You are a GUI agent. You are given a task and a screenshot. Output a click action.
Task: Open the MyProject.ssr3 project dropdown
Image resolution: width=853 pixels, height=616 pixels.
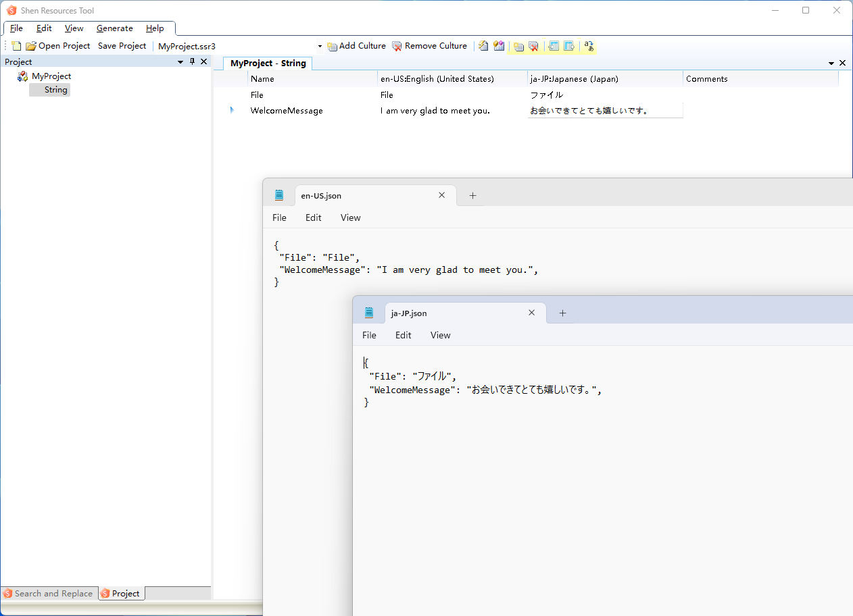320,46
